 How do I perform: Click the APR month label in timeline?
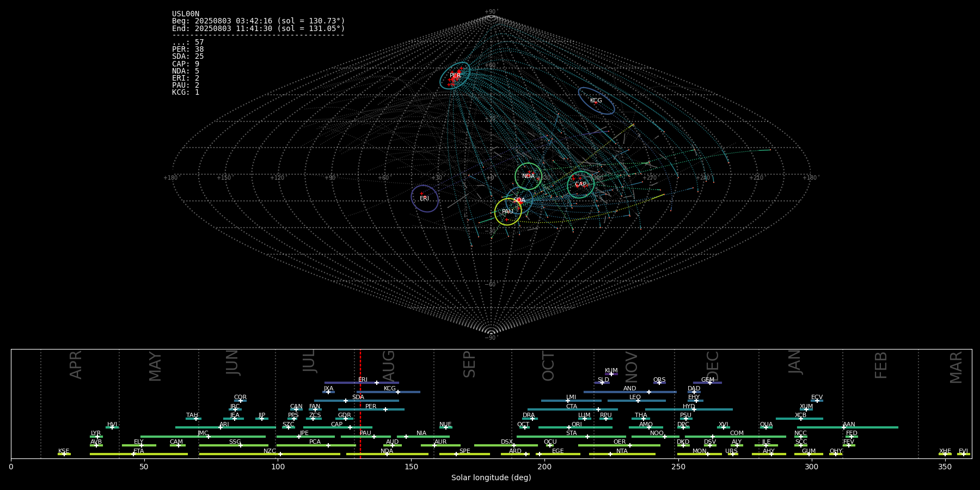pyautogui.click(x=76, y=365)
